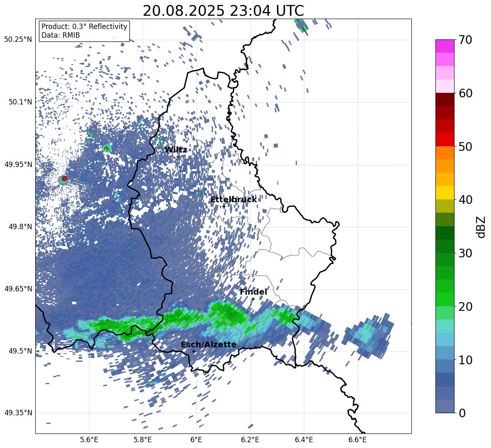Click the dark blue colorbar segment below 10
The image size is (491, 448).
click(445, 380)
